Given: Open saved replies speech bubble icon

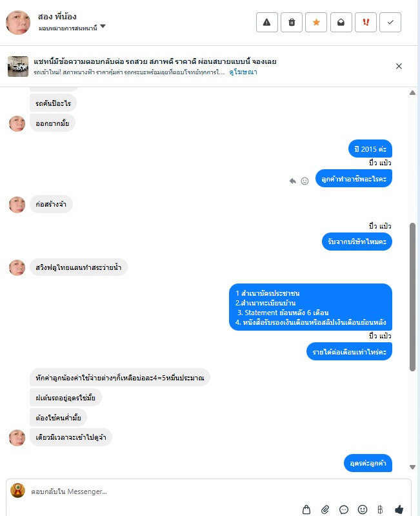Looking at the screenshot, I should pyautogui.click(x=344, y=510).
